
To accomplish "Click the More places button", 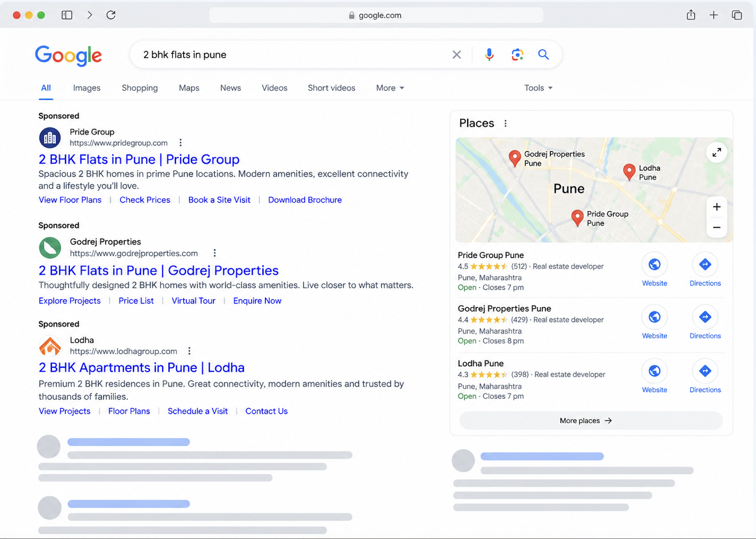I will coord(591,420).
